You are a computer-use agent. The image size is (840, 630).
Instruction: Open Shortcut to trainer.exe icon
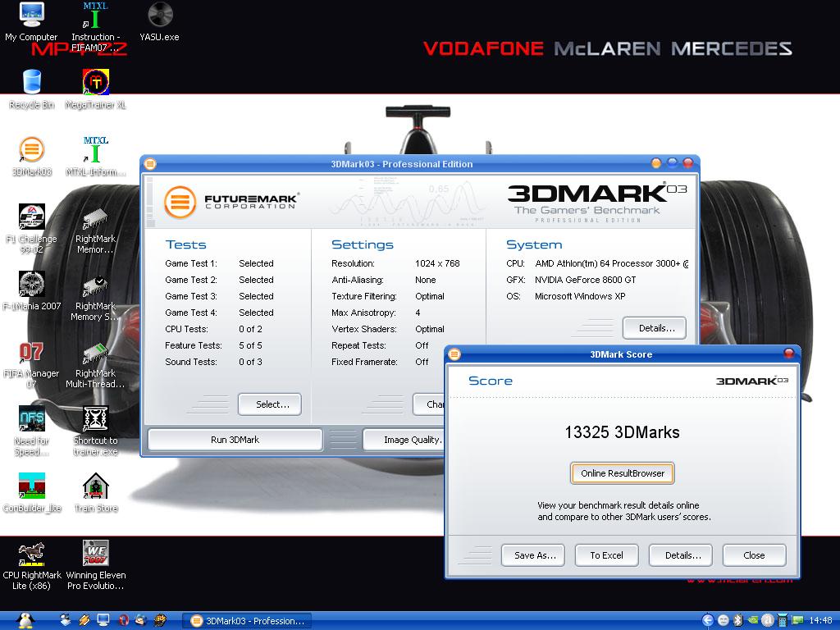(x=95, y=431)
